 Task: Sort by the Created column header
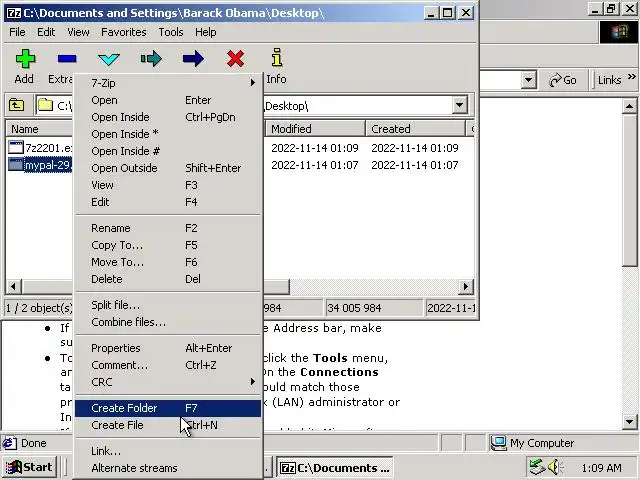pos(416,129)
